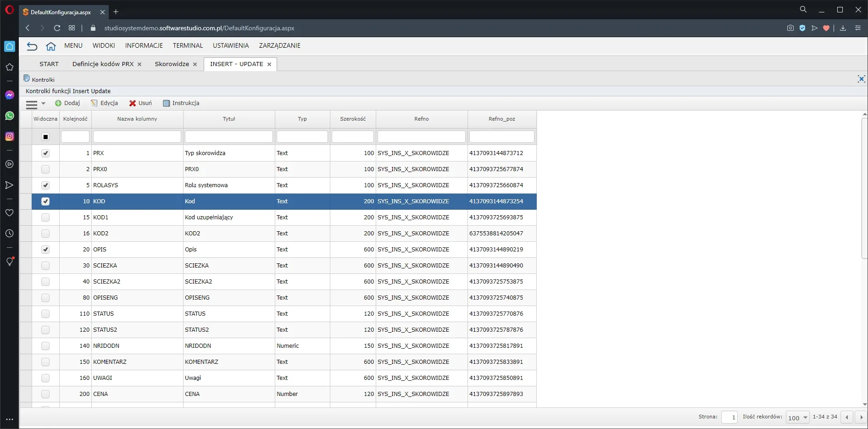The width and height of the screenshot is (868, 429).
Task: Click the bookmarks heart icon in the sidebar
Action: [x=10, y=213]
